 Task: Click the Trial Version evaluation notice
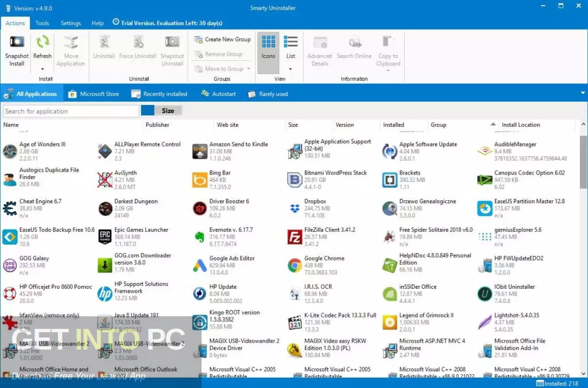[x=168, y=23]
